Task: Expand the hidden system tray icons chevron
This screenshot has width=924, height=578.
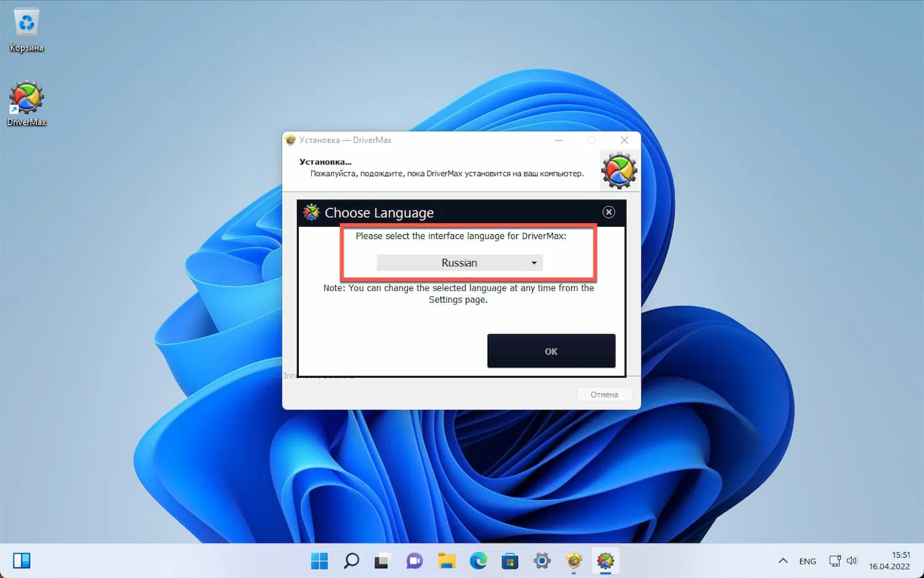Action: coord(783,561)
